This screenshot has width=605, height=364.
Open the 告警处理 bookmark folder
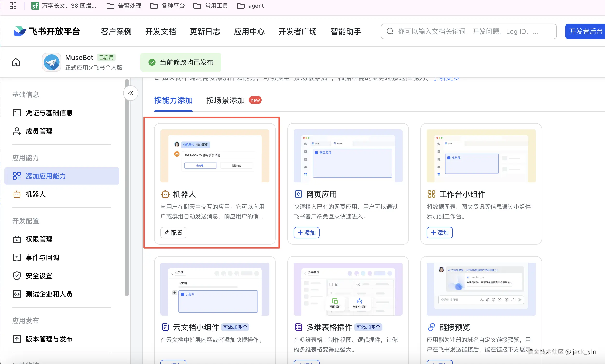(x=124, y=6)
